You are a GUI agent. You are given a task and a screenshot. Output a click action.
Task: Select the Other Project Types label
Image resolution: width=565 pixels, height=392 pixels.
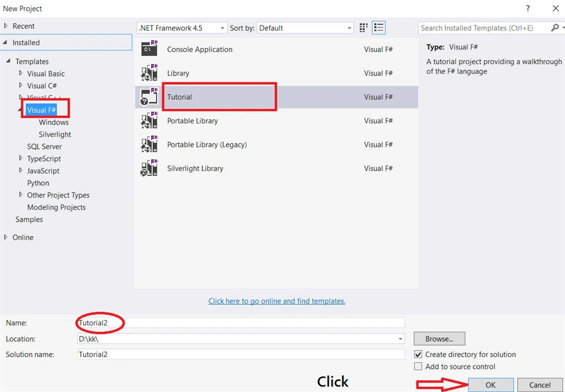point(58,195)
